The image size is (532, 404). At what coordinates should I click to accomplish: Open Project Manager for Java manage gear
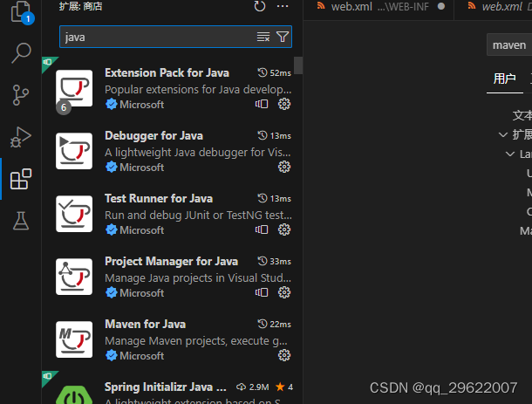click(x=284, y=292)
